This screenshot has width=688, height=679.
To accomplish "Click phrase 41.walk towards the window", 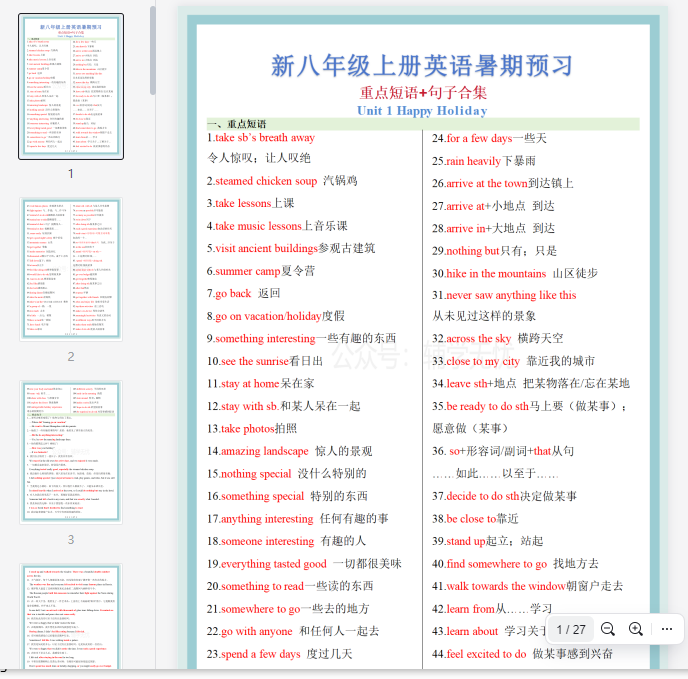I will click(499, 586).
